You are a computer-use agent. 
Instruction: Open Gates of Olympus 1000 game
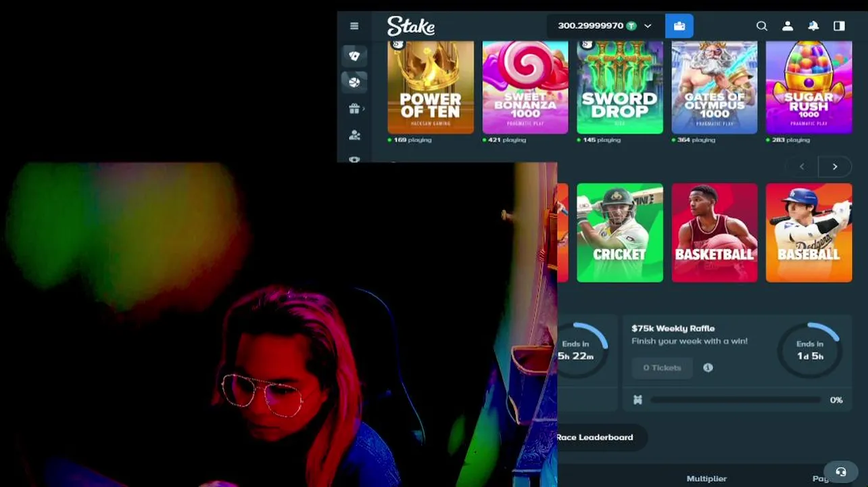point(715,87)
